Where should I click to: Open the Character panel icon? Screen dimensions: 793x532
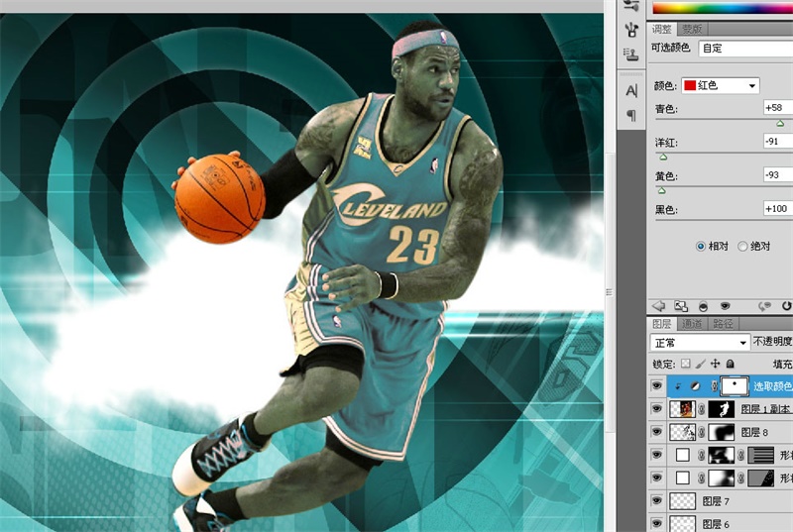click(630, 90)
